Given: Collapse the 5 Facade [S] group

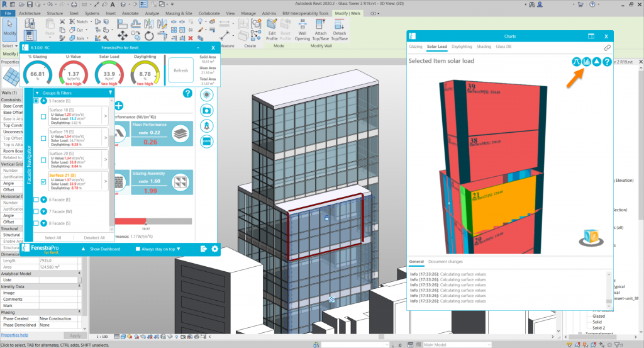Looking at the screenshot, I should point(44,101).
